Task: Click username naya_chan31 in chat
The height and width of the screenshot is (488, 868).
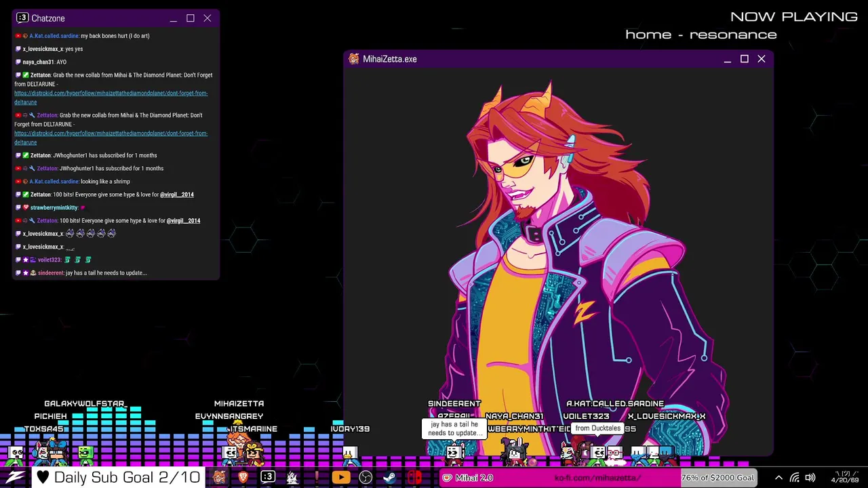Action: 38,62
